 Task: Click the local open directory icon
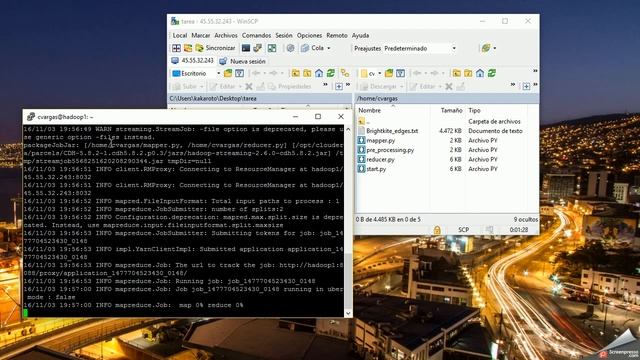pos(228,73)
